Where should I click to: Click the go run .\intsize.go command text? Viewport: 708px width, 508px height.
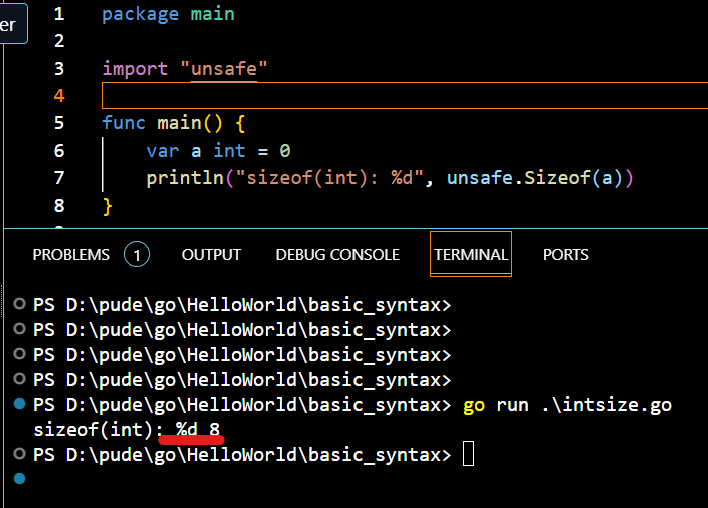[x=567, y=405]
